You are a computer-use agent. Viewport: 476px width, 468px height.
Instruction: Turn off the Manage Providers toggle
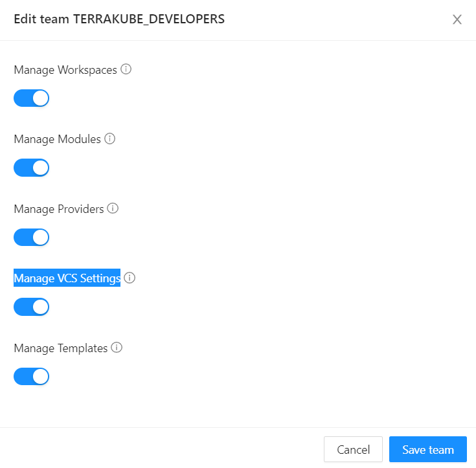click(32, 238)
